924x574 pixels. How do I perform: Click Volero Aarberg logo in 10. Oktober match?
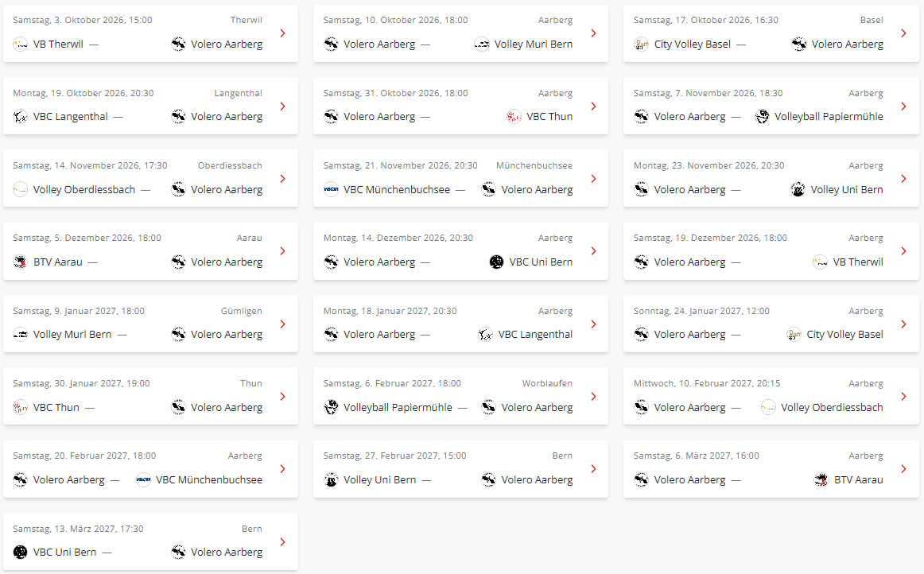[x=331, y=45]
